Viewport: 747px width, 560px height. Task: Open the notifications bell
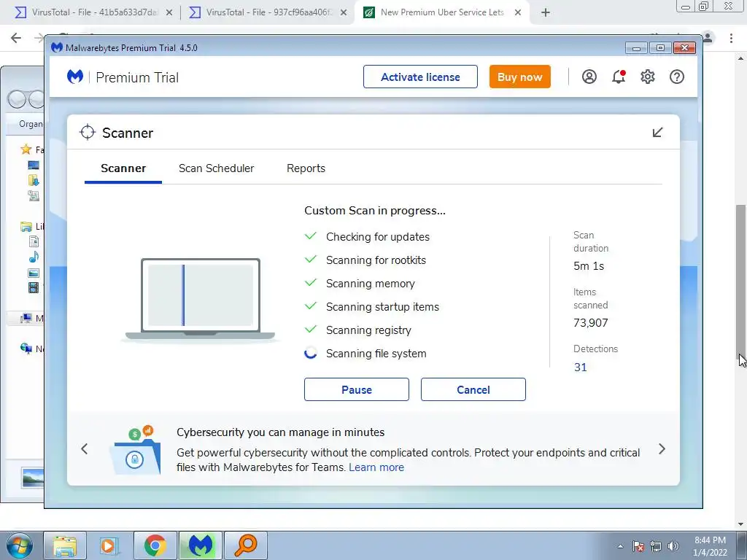[x=619, y=77]
